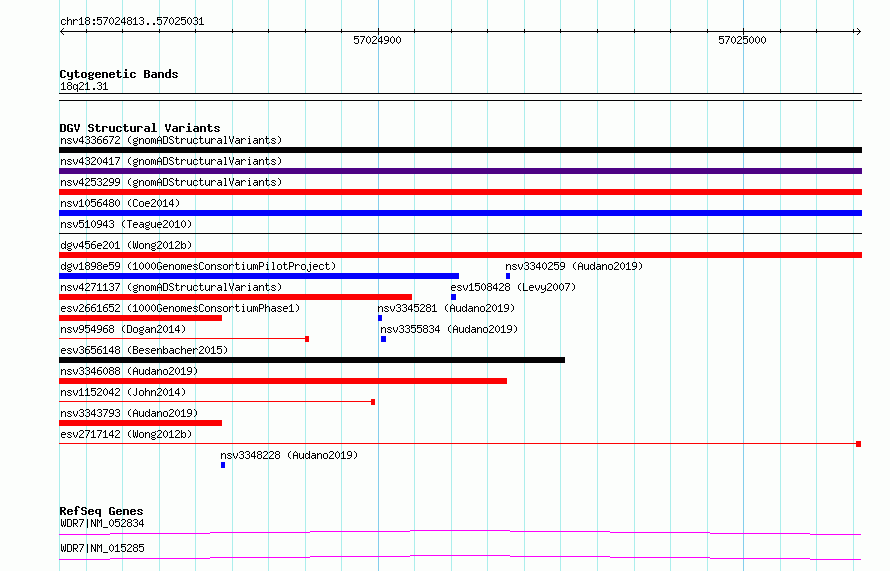Select the esv2661652 red variant bar
The height and width of the screenshot is (571, 890).
140,318
